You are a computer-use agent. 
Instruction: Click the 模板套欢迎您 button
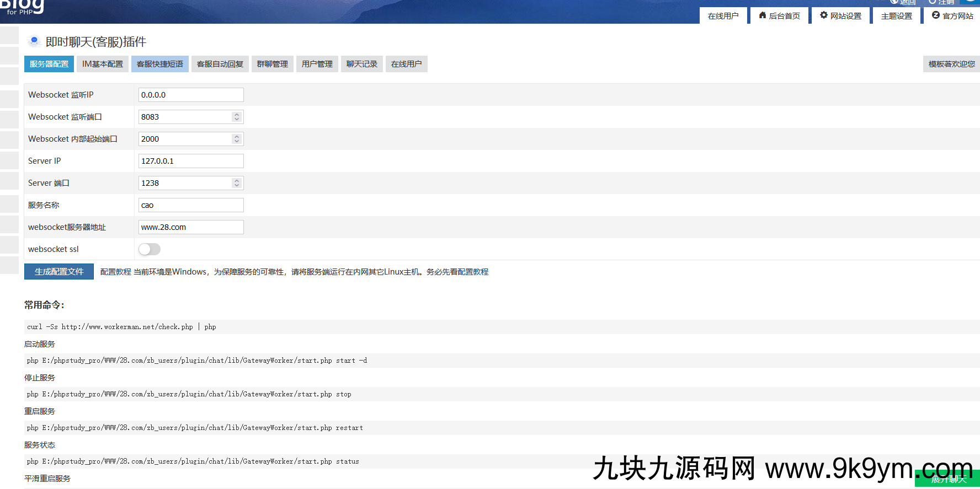coord(951,64)
